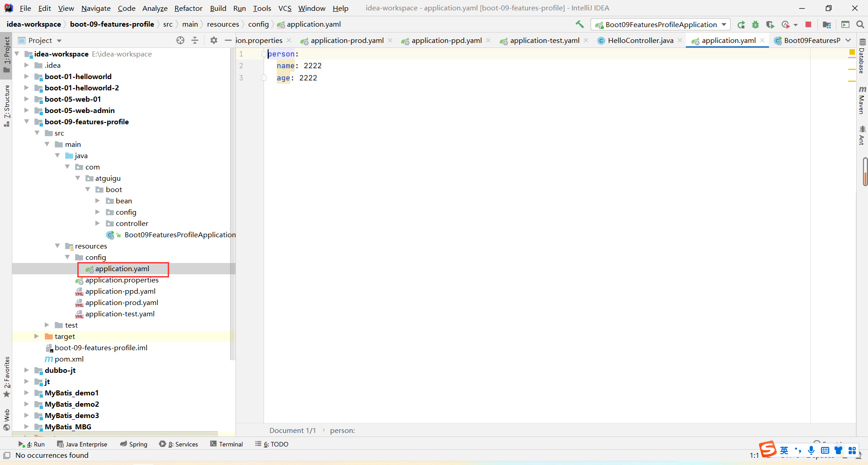Hide the Project tool window
The height and width of the screenshot is (465, 868).
click(228, 40)
